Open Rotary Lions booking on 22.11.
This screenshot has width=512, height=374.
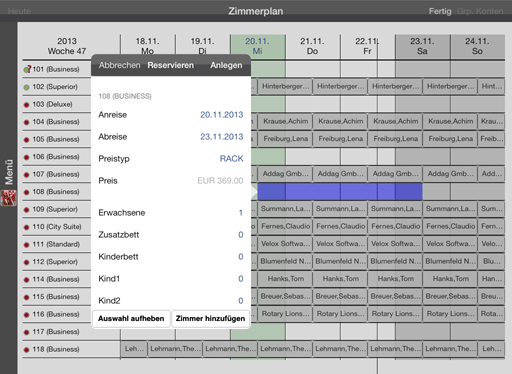click(x=395, y=314)
